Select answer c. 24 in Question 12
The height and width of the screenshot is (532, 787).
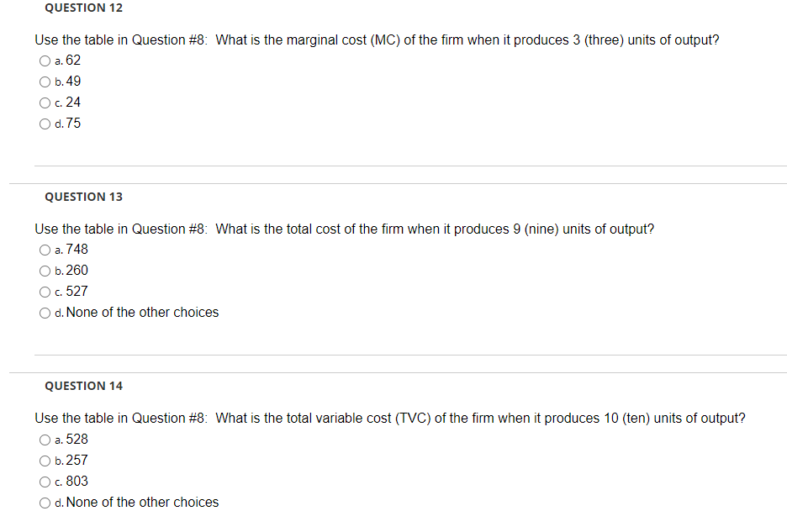(45, 103)
